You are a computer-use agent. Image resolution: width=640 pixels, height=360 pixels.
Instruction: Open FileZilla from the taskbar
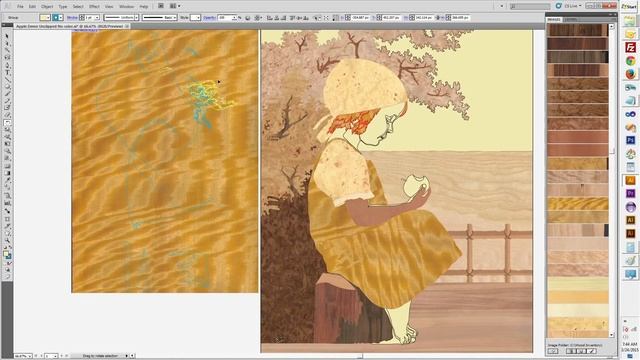coord(630,47)
